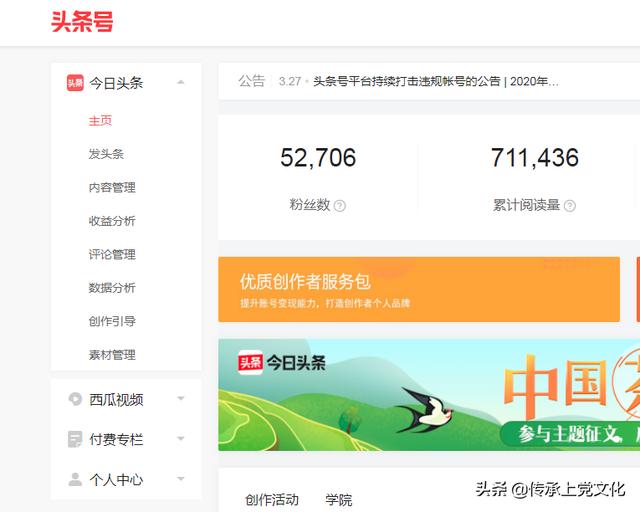Click 今日头条 sidebar heading text
The width and height of the screenshot is (640, 512).
[116, 83]
